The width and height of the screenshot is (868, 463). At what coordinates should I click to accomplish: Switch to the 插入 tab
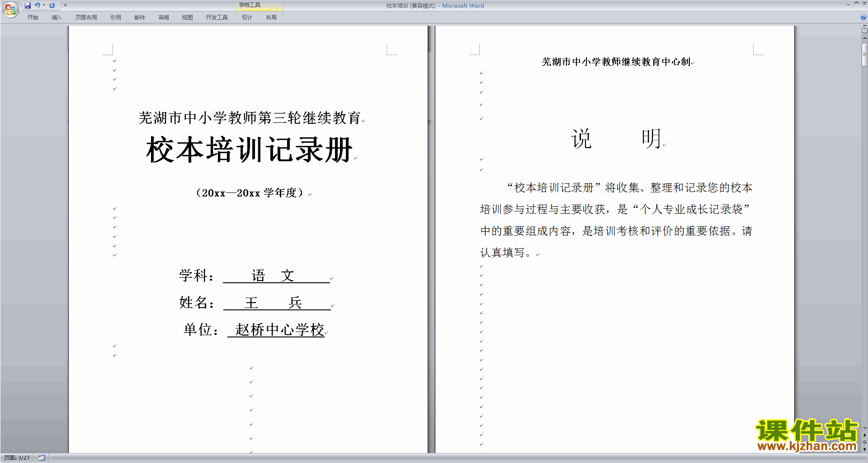pos(57,18)
